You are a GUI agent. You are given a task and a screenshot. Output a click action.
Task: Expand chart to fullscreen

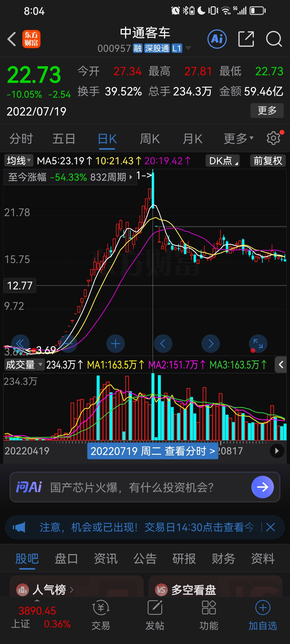258,343
